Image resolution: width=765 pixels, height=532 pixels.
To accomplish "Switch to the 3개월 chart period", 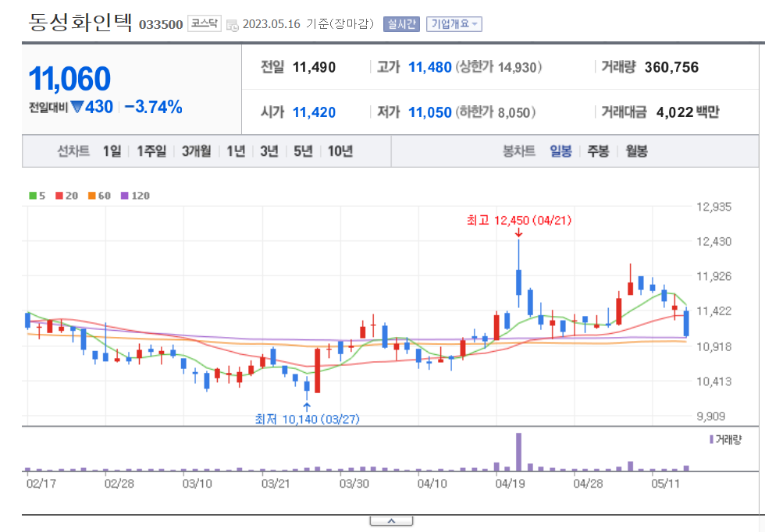I will (196, 151).
